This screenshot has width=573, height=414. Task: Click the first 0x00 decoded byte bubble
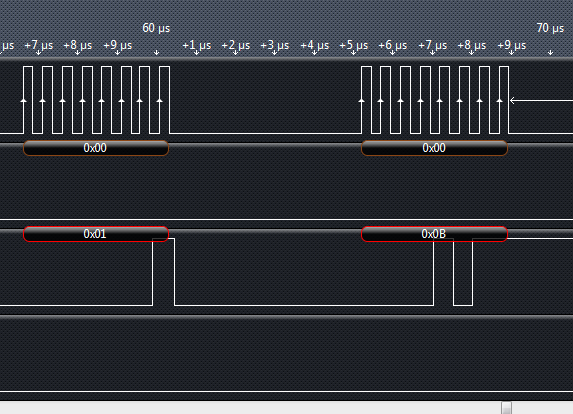click(x=96, y=148)
